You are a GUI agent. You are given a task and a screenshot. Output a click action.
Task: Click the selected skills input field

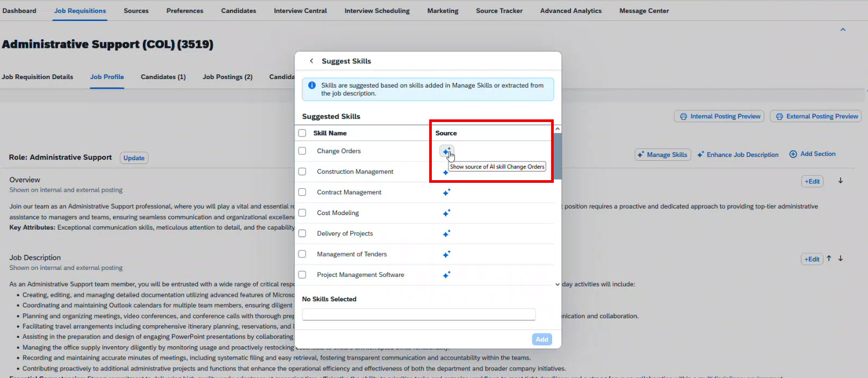[x=418, y=315]
